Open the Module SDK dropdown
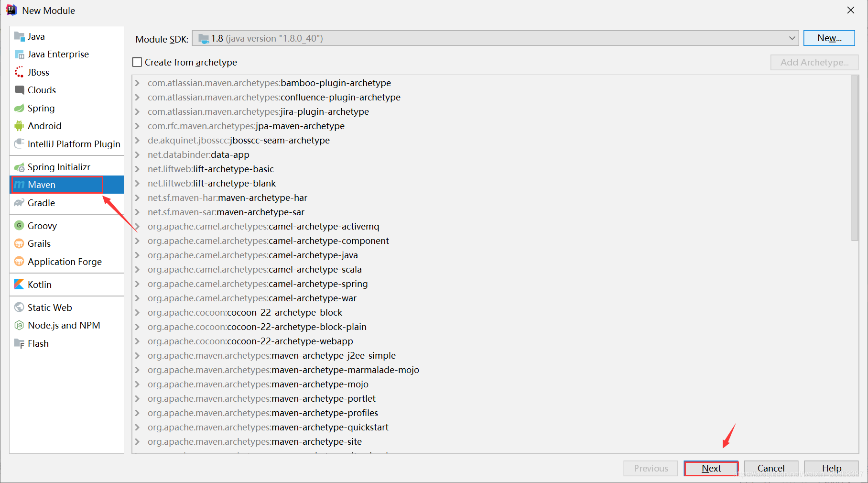This screenshot has height=483, width=868. point(495,38)
